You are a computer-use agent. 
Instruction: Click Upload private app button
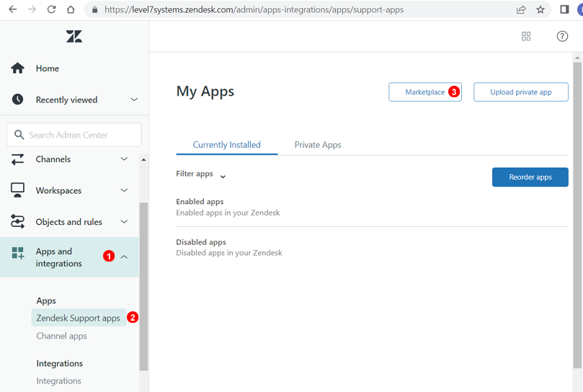pos(520,92)
